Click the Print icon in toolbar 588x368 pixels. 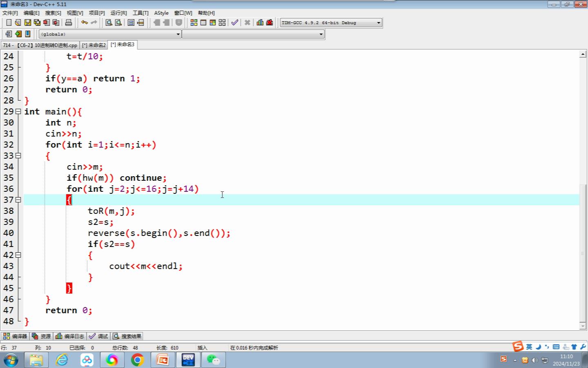coord(69,22)
